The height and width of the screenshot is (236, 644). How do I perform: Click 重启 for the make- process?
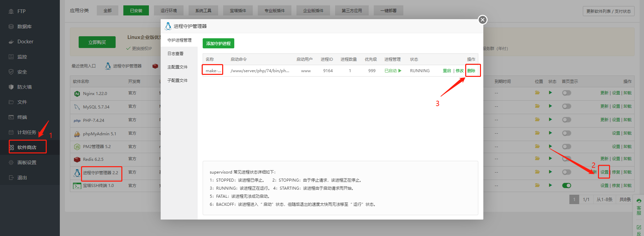pyautogui.click(x=447, y=71)
